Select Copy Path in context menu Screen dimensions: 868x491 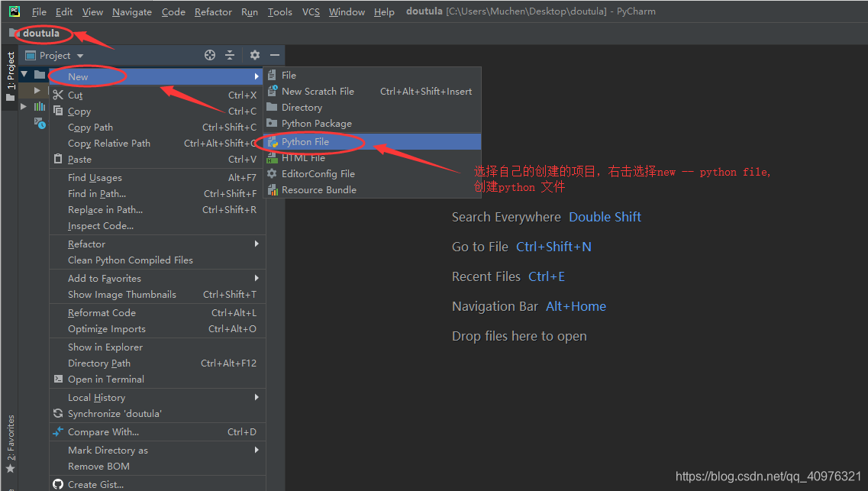tap(157, 127)
